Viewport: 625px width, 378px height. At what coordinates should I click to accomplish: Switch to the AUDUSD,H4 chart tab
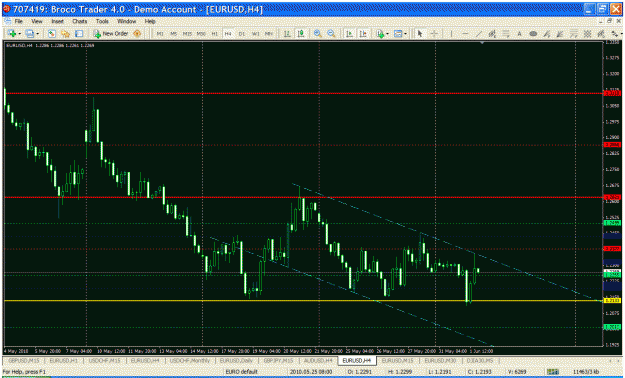(x=318, y=360)
